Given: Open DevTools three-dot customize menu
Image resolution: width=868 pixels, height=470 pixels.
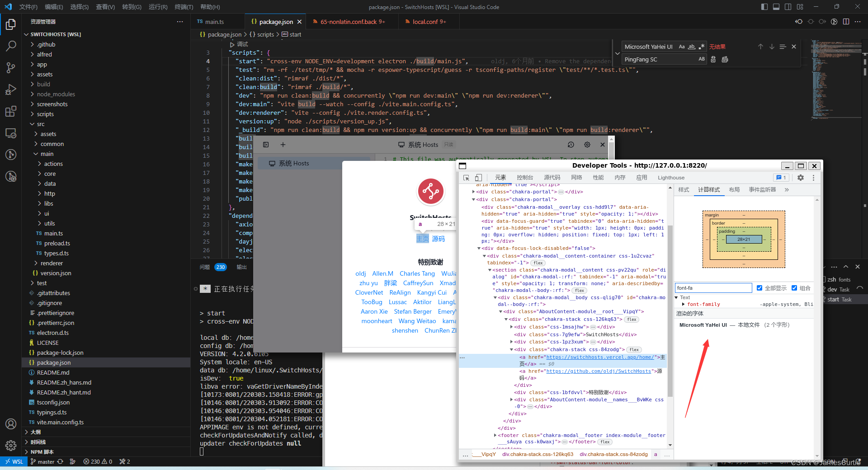Looking at the screenshot, I should [813, 178].
